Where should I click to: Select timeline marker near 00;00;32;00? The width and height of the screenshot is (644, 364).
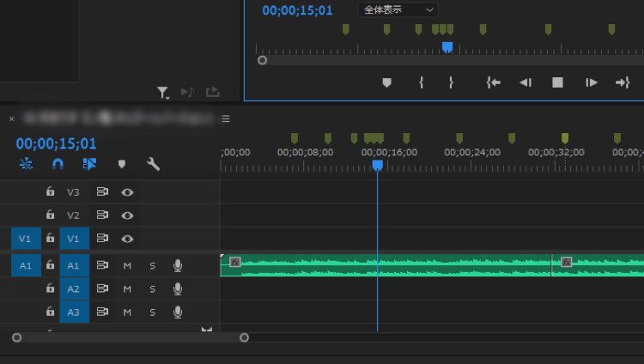(565, 138)
